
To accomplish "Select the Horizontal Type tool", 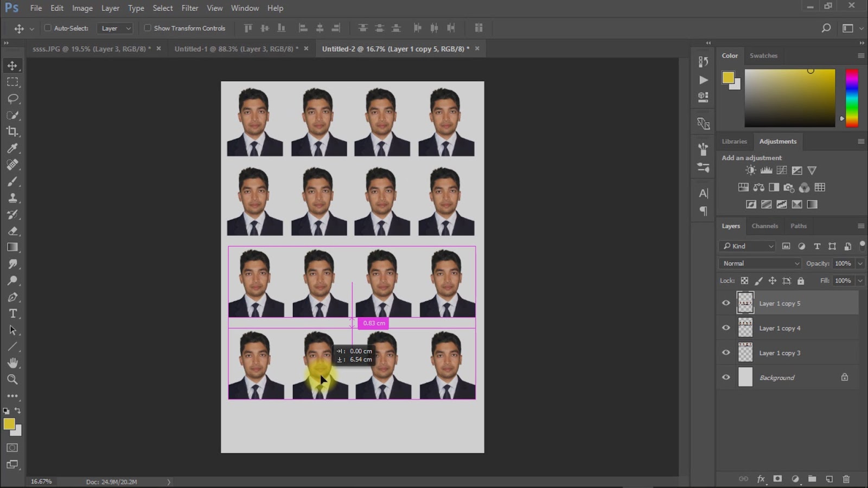I will (x=12, y=314).
